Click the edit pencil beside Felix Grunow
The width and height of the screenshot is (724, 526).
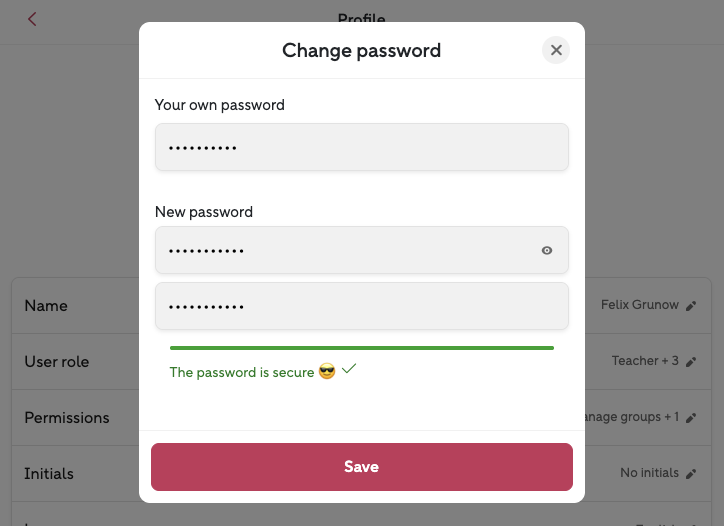tap(691, 305)
